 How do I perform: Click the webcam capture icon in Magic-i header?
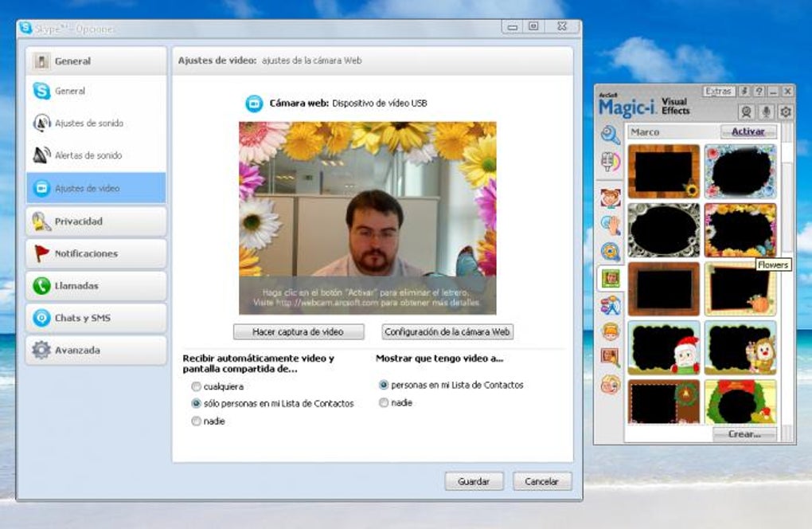tap(746, 112)
